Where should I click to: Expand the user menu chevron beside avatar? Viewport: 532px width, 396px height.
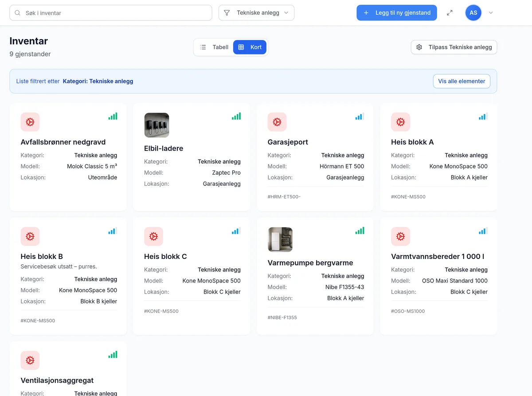[x=491, y=13]
